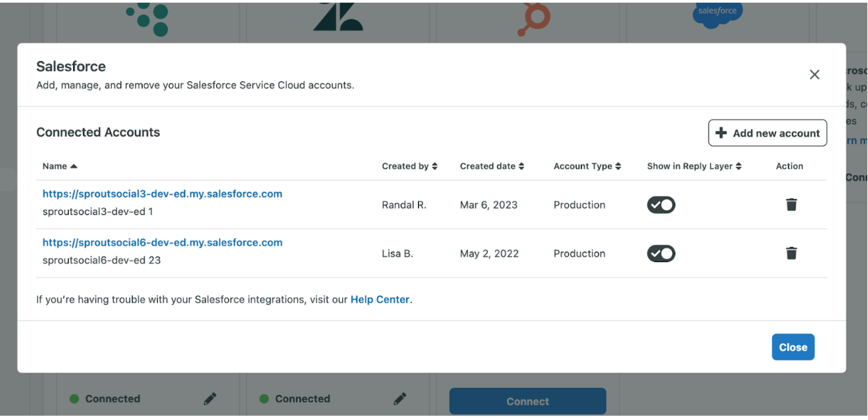Edit the first Connected integration via pencil icon

click(x=210, y=398)
